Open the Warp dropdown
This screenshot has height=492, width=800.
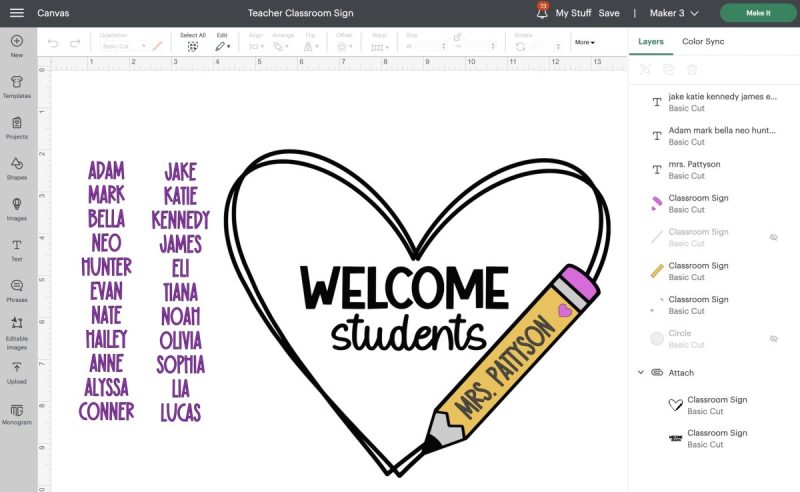(x=380, y=47)
